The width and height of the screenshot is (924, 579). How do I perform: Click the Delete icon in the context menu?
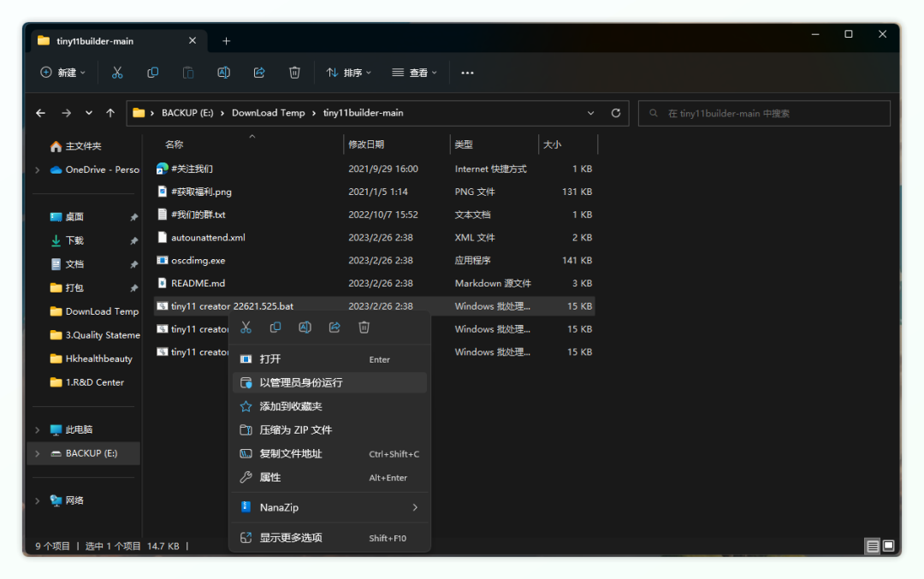(x=364, y=328)
